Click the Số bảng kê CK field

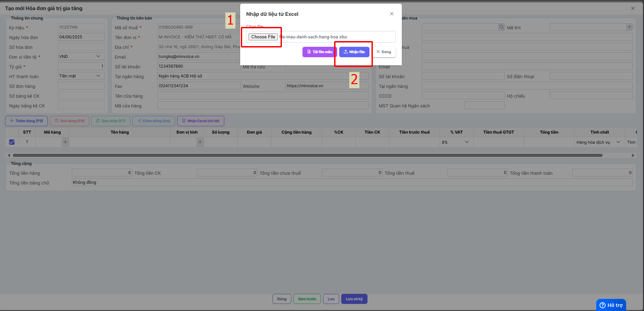coord(81,95)
